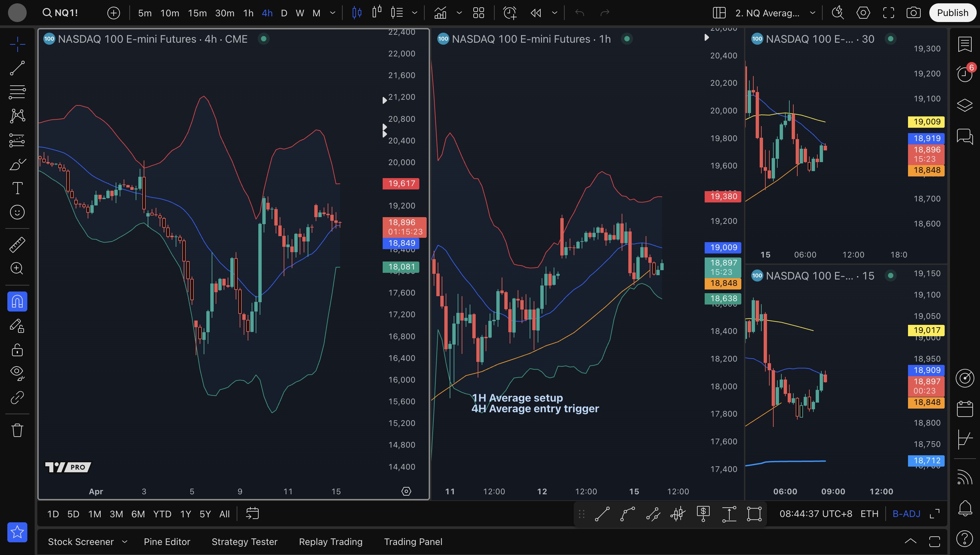980x555 pixels.
Task: Open the Pine Editor tab
Action: [167, 542]
